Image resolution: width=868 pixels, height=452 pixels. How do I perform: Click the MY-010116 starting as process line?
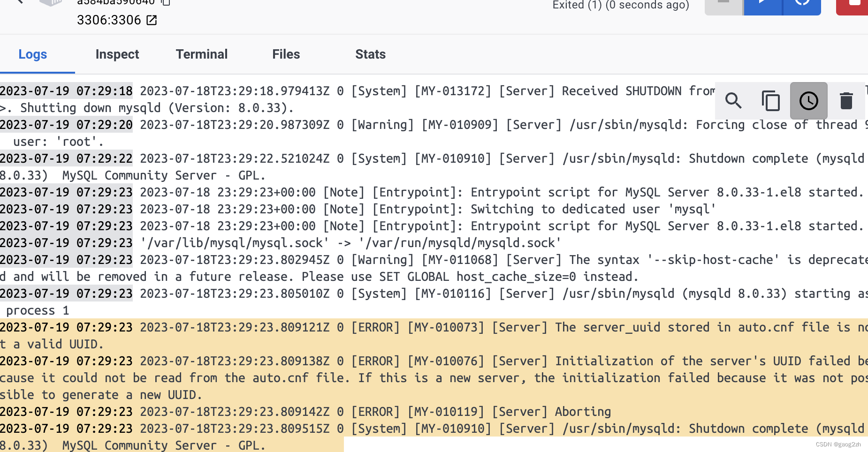434,302
